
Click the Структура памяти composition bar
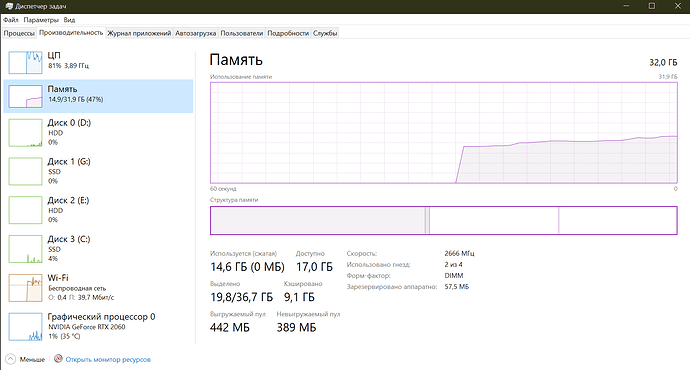coord(444,220)
